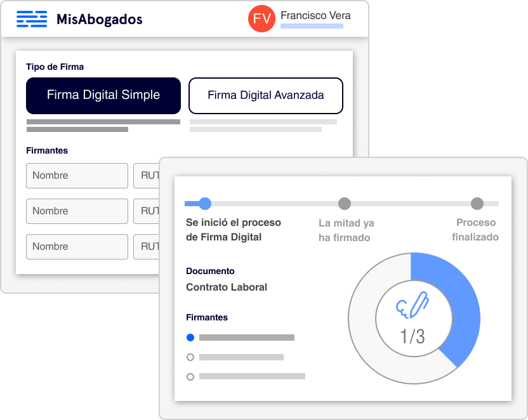Click the middle progress step marker
The height and width of the screenshot is (420, 528).
coord(345,204)
